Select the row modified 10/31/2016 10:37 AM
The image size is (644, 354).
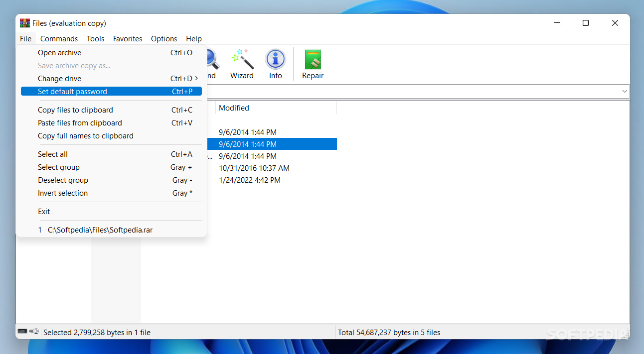[254, 168]
